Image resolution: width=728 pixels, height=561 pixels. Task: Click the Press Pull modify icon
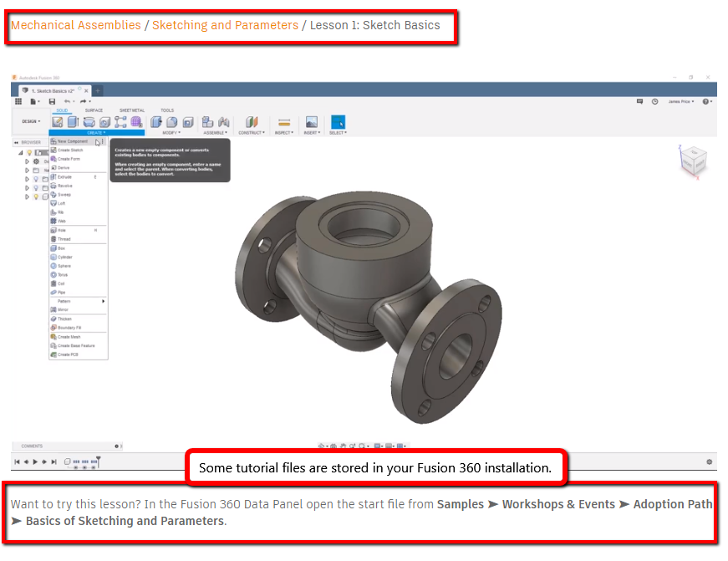coord(156,122)
